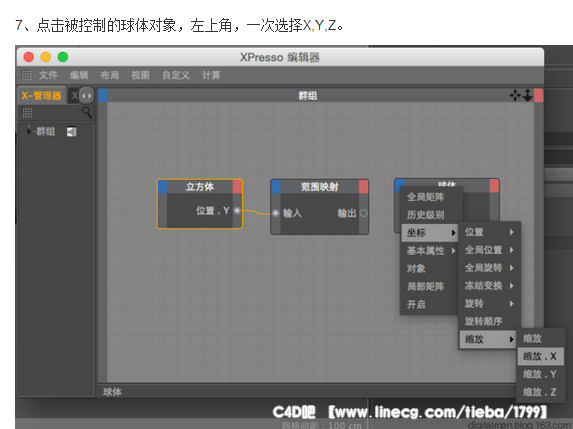
Task: Open the 布局 menu
Action: click(x=110, y=75)
